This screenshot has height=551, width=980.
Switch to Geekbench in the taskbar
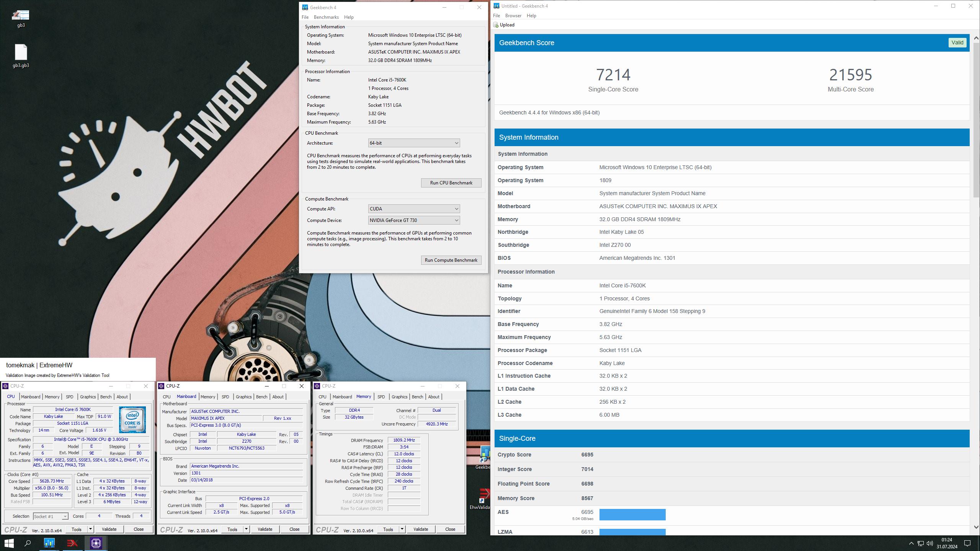coord(49,543)
